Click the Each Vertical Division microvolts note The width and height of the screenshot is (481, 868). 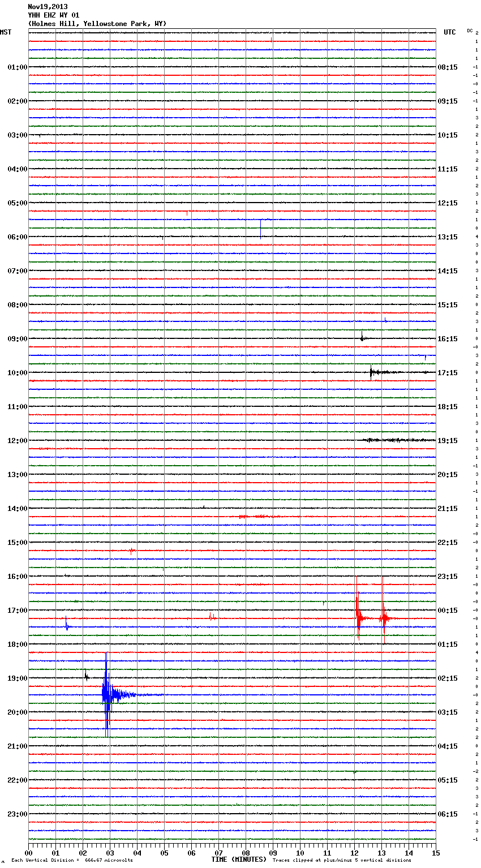pyautogui.click(x=72, y=861)
